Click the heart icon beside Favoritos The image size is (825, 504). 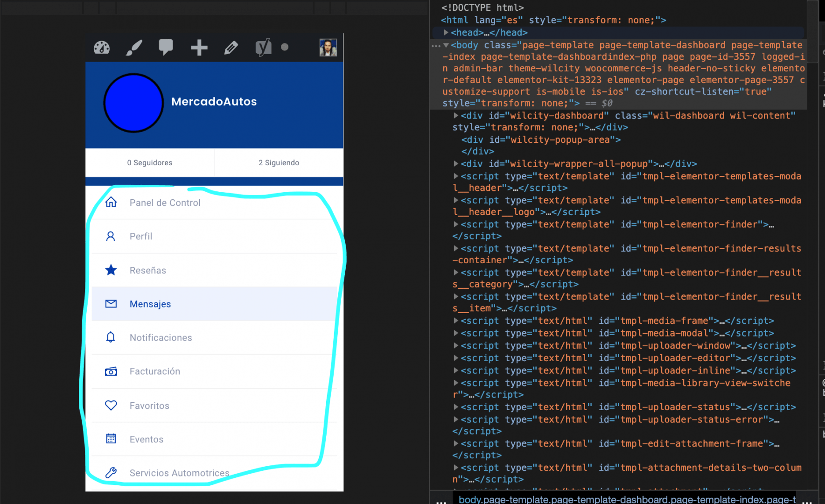pos(111,405)
